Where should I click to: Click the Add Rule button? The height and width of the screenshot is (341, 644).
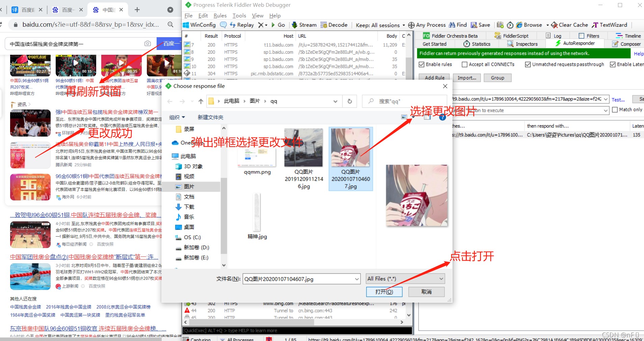pyautogui.click(x=434, y=78)
